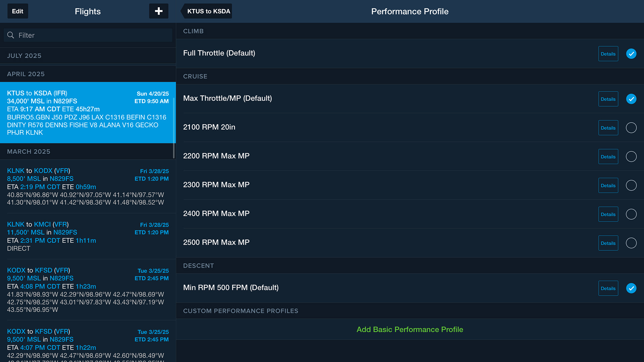The height and width of the screenshot is (362, 644).
Task: Open Details for Full Throttle (Default)
Action: pyautogui.click(x=608, y=54)
